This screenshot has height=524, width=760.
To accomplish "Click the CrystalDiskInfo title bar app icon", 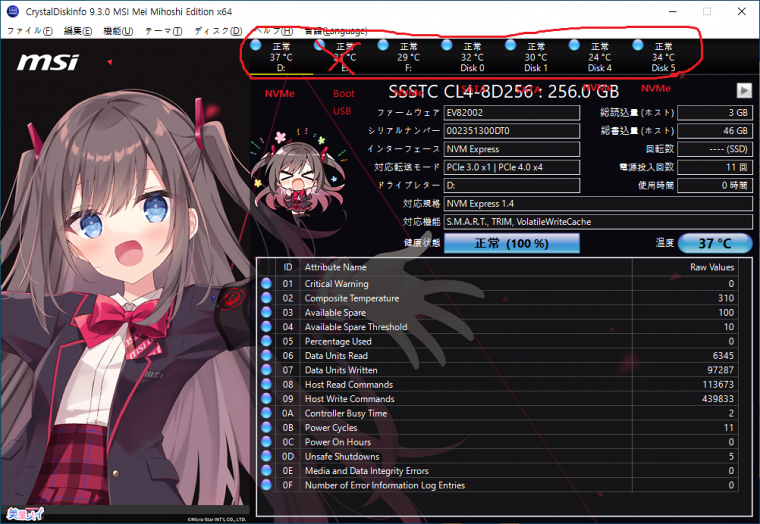I will [x=13, y=11].
